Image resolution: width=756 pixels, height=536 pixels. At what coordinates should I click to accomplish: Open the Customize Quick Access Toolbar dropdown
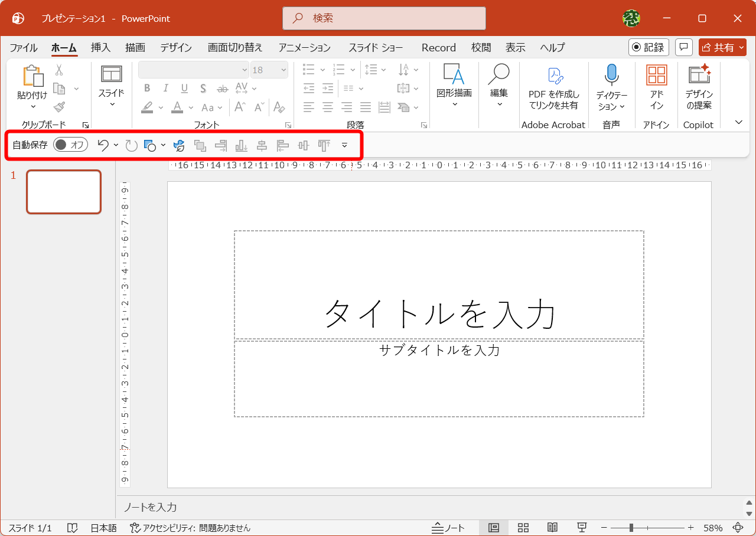click(344, 145)
